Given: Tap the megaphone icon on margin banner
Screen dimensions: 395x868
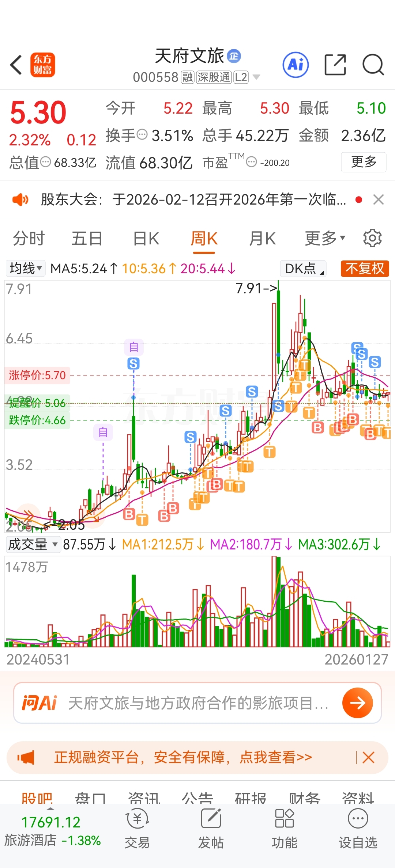Looking at the screenshot, I should click(x=26, y=758).
